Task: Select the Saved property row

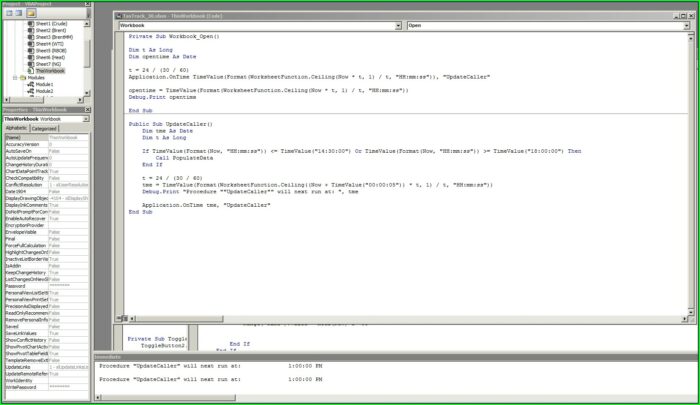Action: [x=46, y=326]
